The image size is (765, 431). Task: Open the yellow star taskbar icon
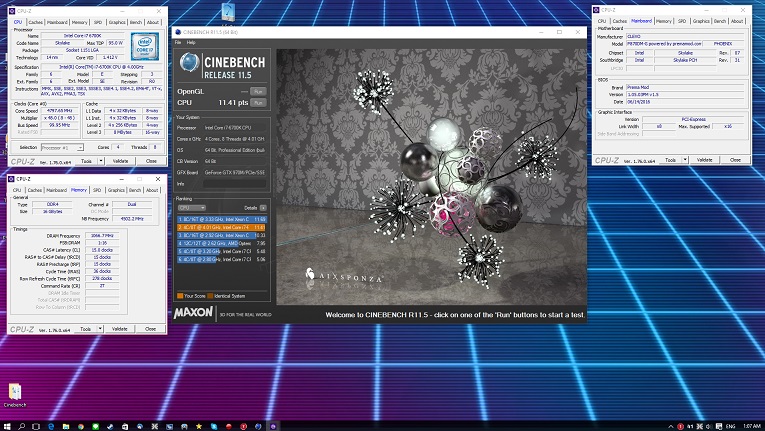coord(199,426)
